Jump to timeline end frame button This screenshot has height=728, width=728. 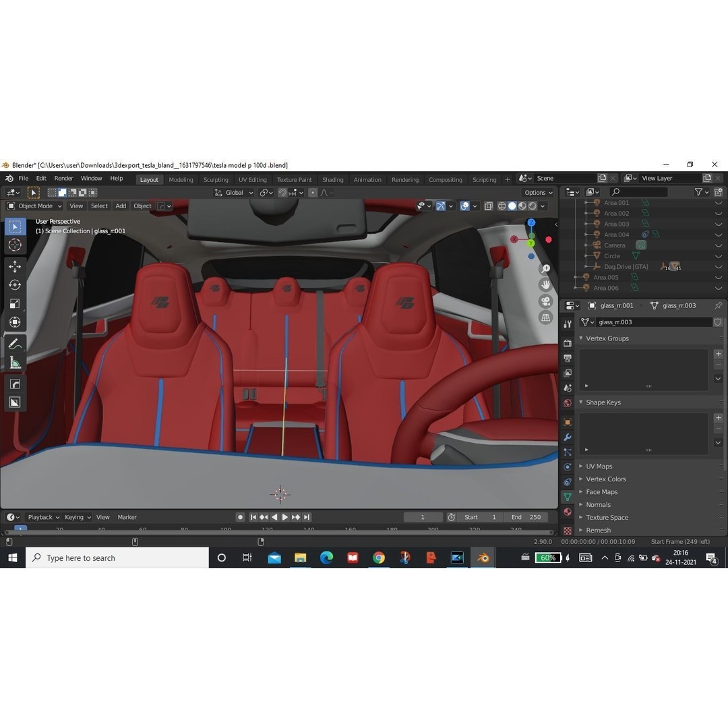307,517
